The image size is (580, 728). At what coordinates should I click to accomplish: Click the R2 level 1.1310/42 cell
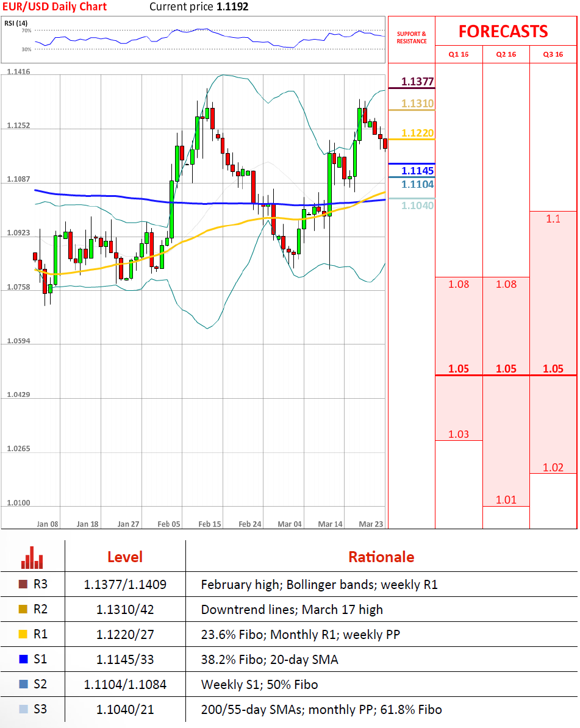click(125, 609)
